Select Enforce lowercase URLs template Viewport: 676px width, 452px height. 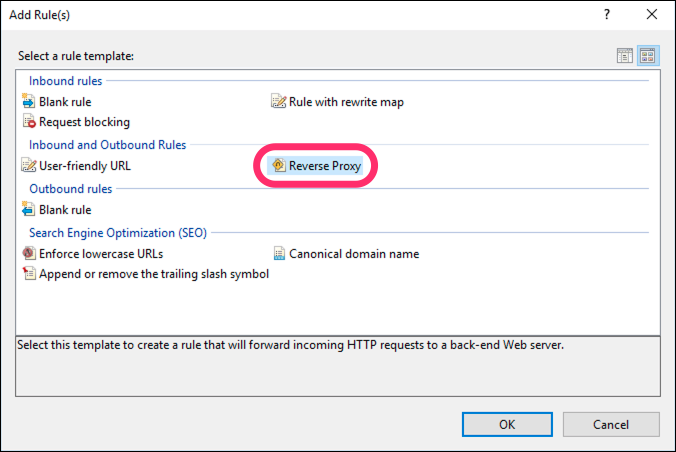click(100, 254)
